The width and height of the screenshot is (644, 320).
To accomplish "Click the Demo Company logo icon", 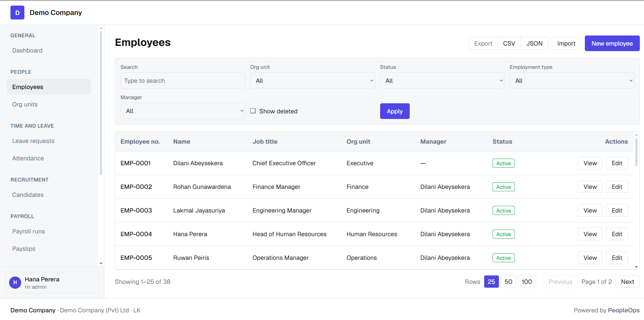I will click(x=17, y=13).
